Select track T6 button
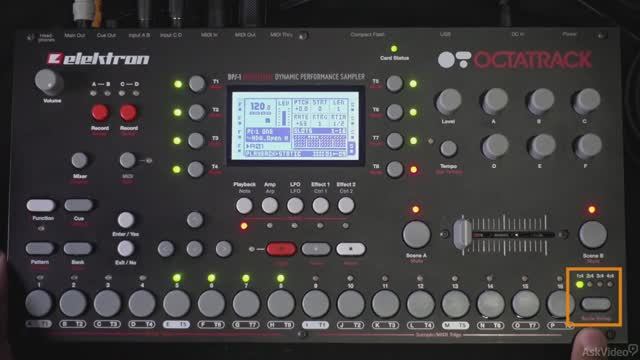640x360 pixels. pyautogui.click(x=394, y=112)
